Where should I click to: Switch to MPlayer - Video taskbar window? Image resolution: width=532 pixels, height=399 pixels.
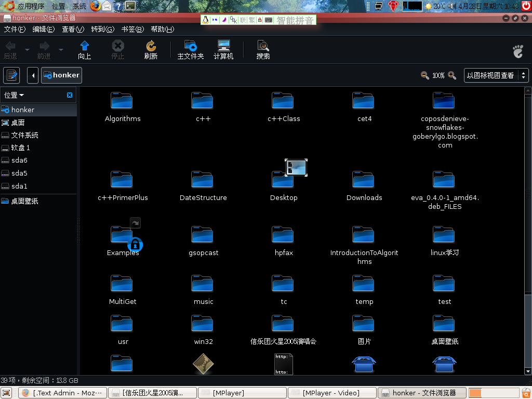click(332, 393)
